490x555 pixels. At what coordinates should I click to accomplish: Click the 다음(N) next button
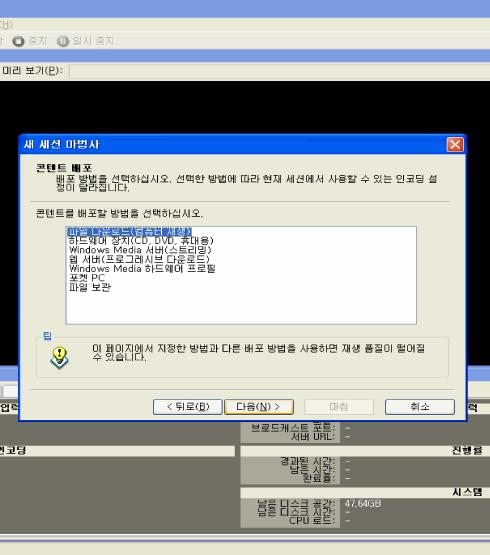259,407
